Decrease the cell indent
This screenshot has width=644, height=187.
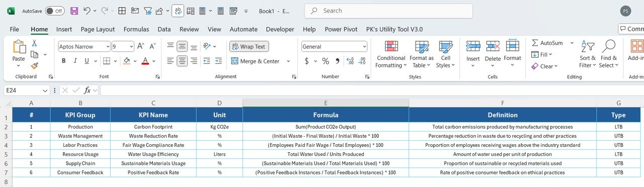207,61
